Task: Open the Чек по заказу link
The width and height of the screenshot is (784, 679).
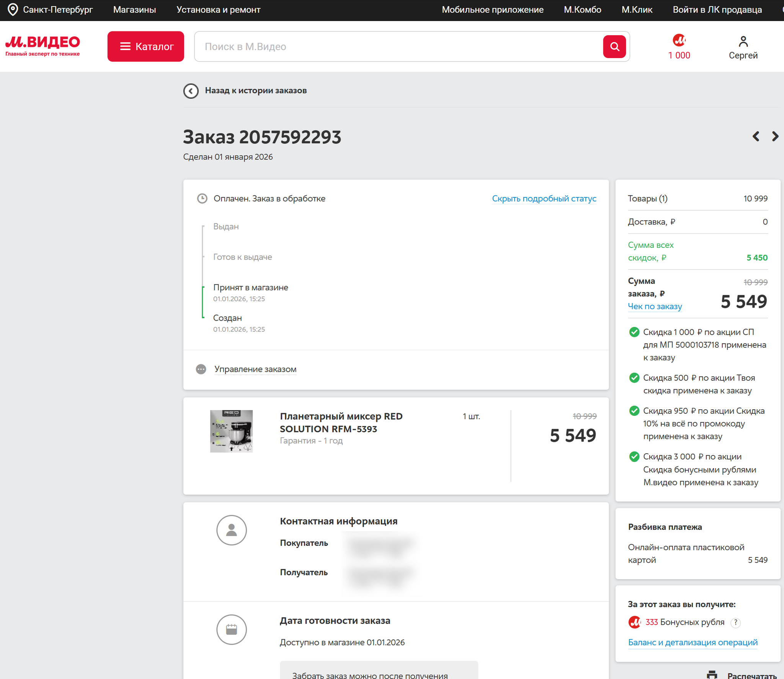Action: click(x=655, y=306)
